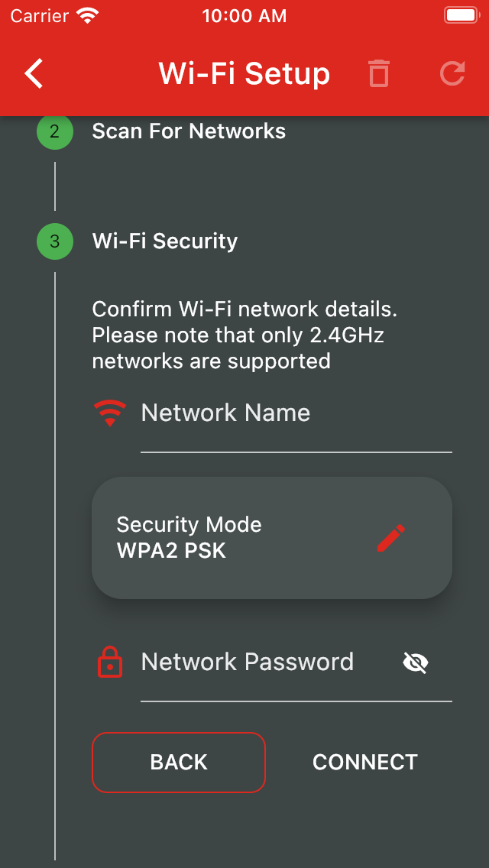Tap the red Wi-Fi signal icon
Screen dimensions: 489x868
point(110,413)
